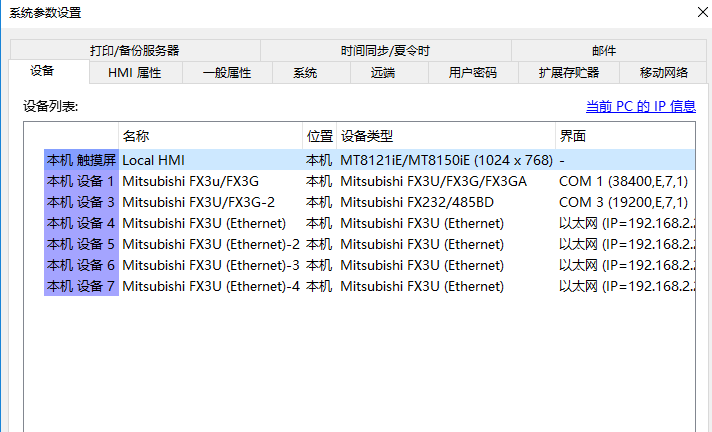Select Mitsubishi FX3U (Ethernet)-3 row
The image size is (712, 432).
coord(210,265)
